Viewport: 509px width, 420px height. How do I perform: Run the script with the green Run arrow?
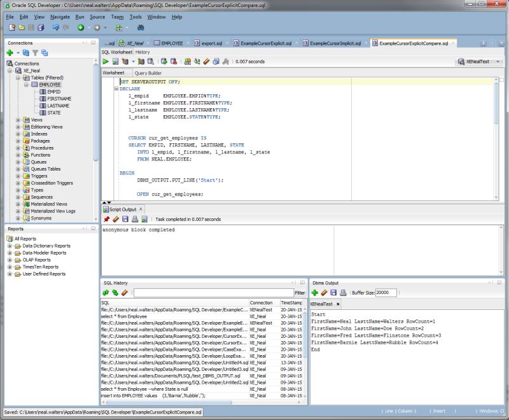click(106, 60)
